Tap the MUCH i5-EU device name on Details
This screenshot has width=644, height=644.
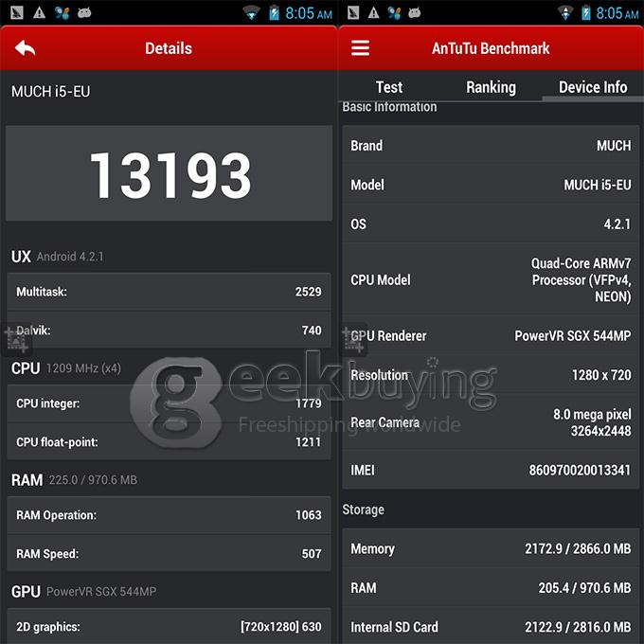(x=50, y=91)
